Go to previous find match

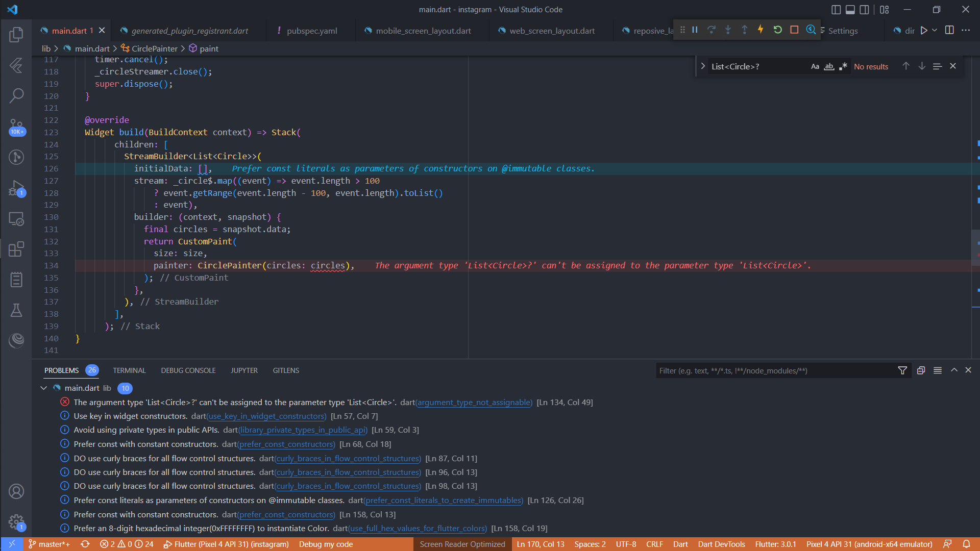tap(906, 66)
